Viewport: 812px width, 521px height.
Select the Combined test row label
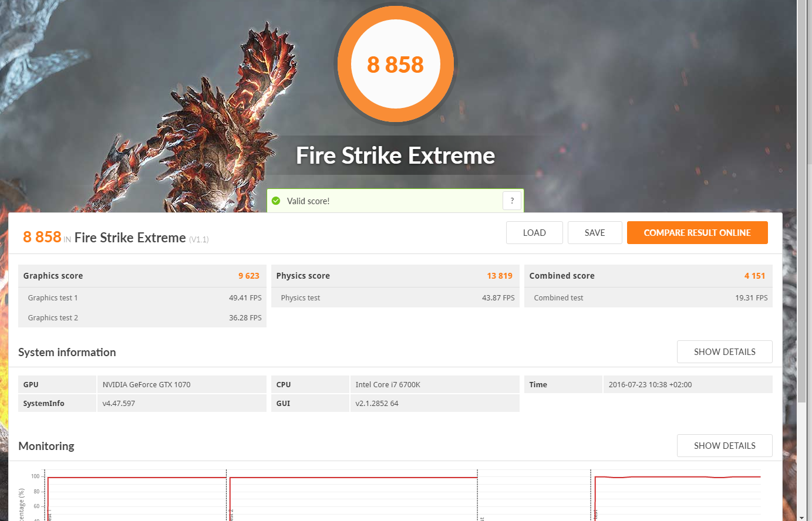[558, 297]
